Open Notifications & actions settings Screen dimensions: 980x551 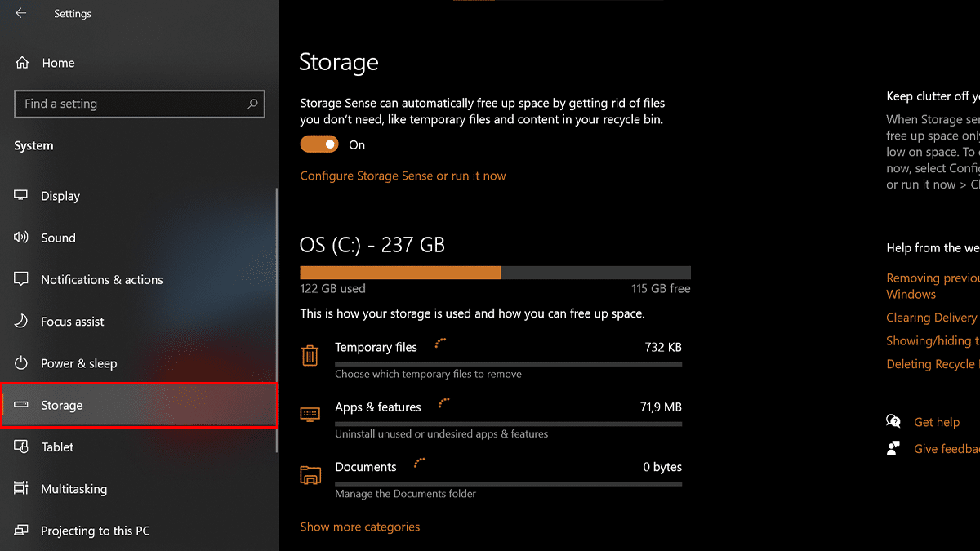click(102, 279)
